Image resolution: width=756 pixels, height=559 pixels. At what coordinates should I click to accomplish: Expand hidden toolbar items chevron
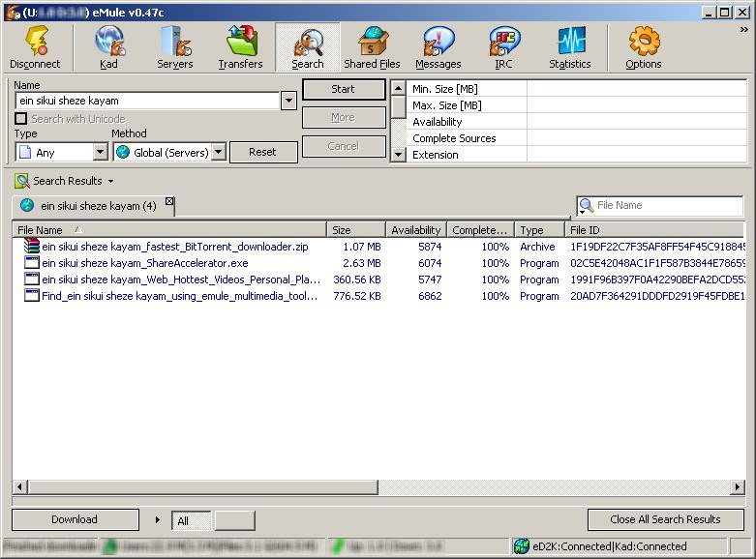[x=744, y=30]
